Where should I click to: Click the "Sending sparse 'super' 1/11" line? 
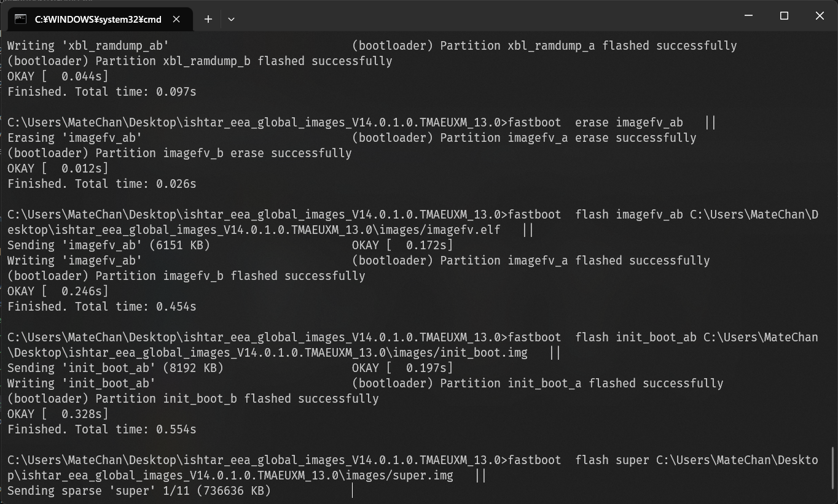pyautogui.click(x=139, y=490)
